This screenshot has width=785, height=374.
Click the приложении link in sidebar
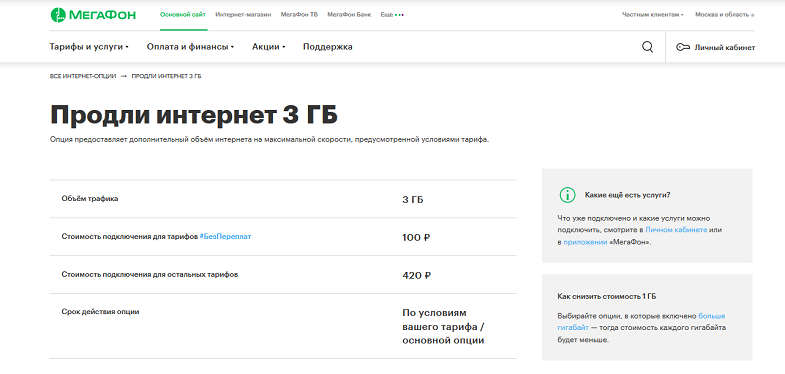[x=586, y=242]
